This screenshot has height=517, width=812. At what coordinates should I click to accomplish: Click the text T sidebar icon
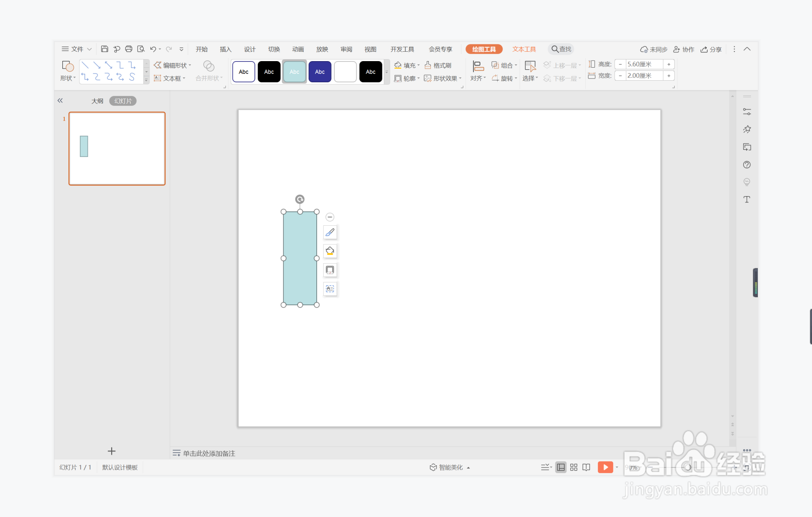point(747,199)
